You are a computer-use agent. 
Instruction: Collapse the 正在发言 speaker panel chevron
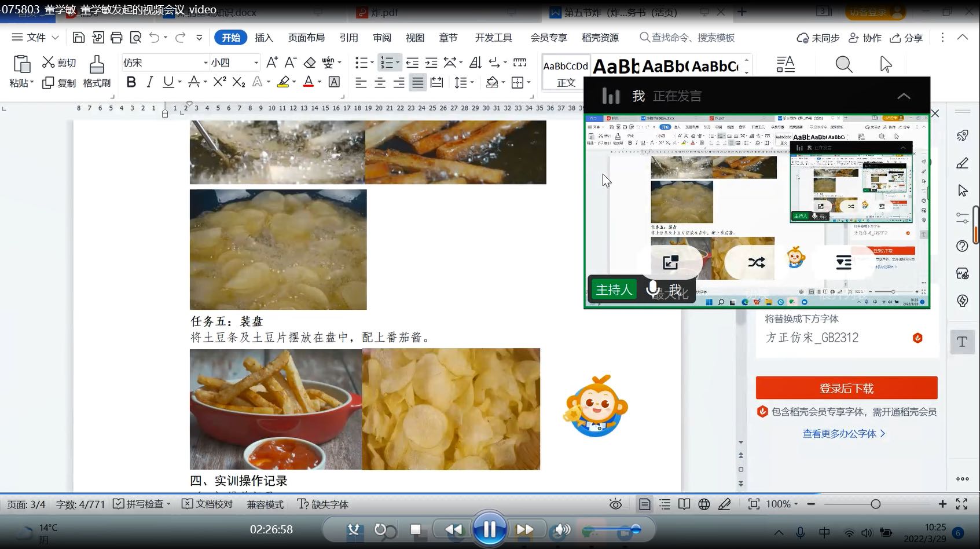point(904,96)
